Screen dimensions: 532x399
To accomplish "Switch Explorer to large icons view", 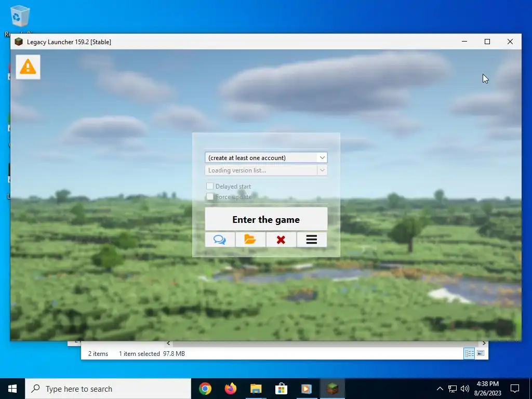I will (481, 353).
